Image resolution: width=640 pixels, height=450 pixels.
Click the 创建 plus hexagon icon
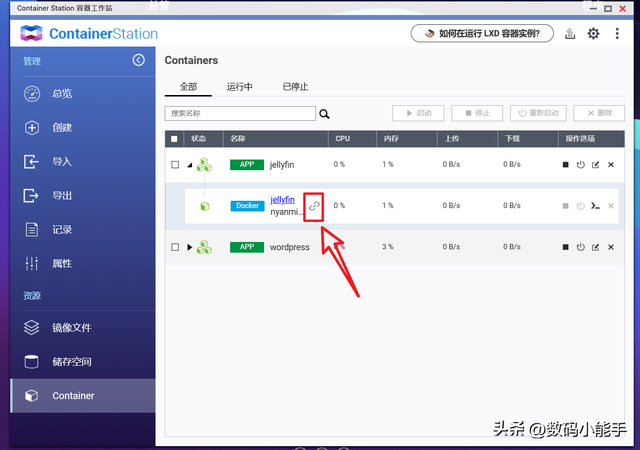point(32,127)
